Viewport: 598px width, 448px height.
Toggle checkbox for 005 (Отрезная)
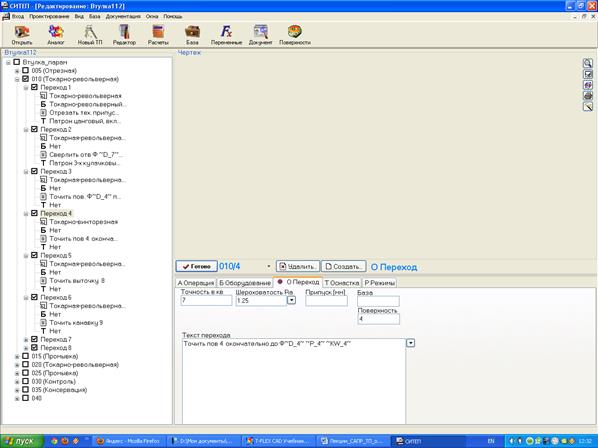coord(25,71)
